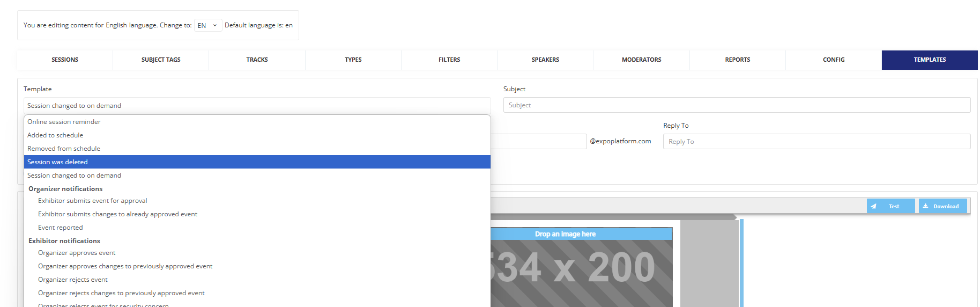Switch to Subject Tags tab
The width and height of the screenshot is (980, 307).
click(161, 60)
